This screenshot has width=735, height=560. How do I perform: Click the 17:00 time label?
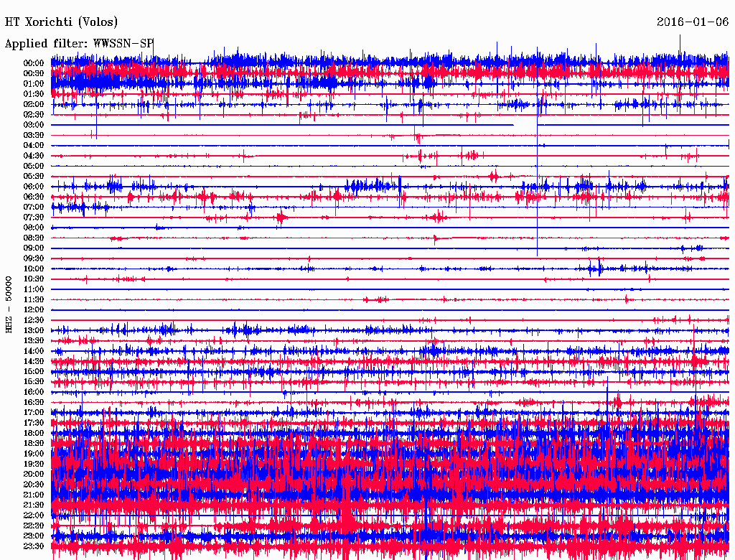pyautogui.click(x=34, y=412)
